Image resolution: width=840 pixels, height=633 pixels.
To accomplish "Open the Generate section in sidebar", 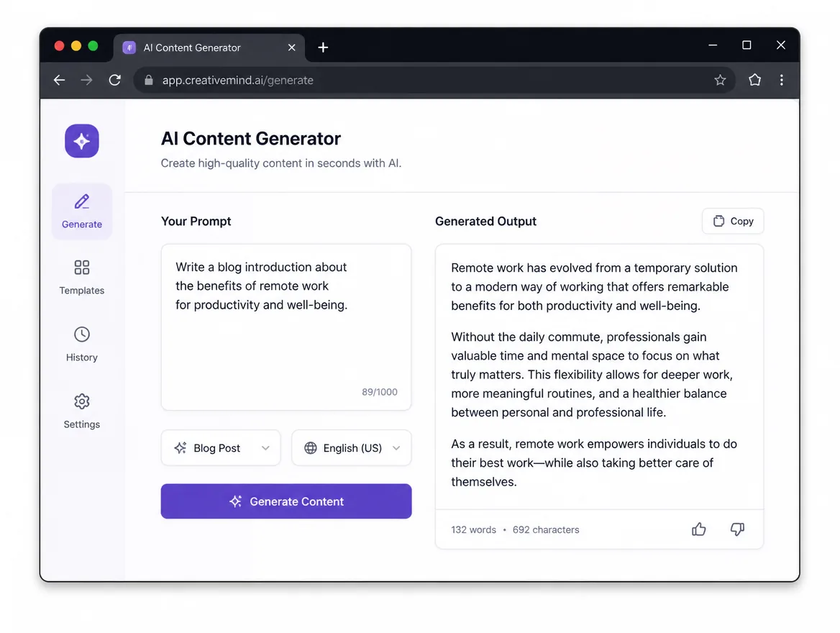I will [82, 211].
